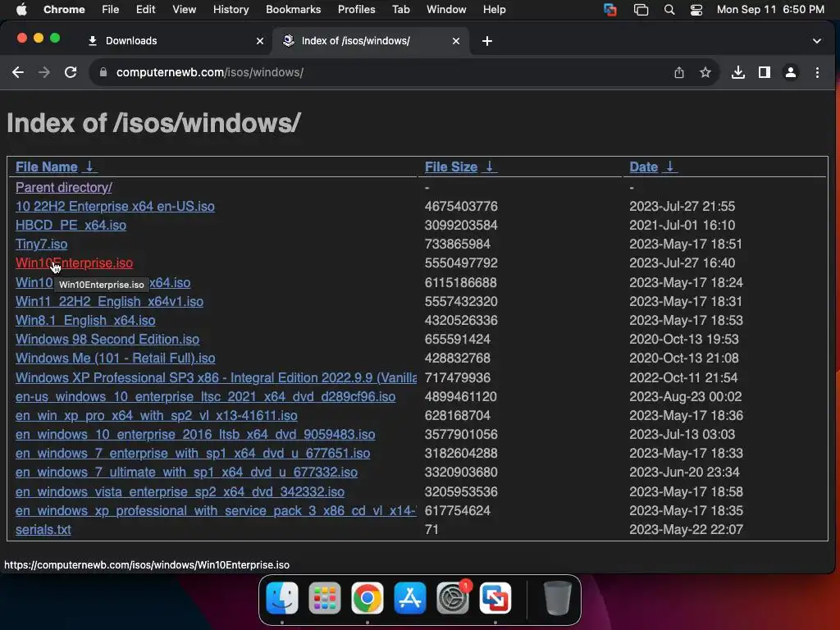
Task: Open the Bookmarks menu
Action: tap(293, 9)
